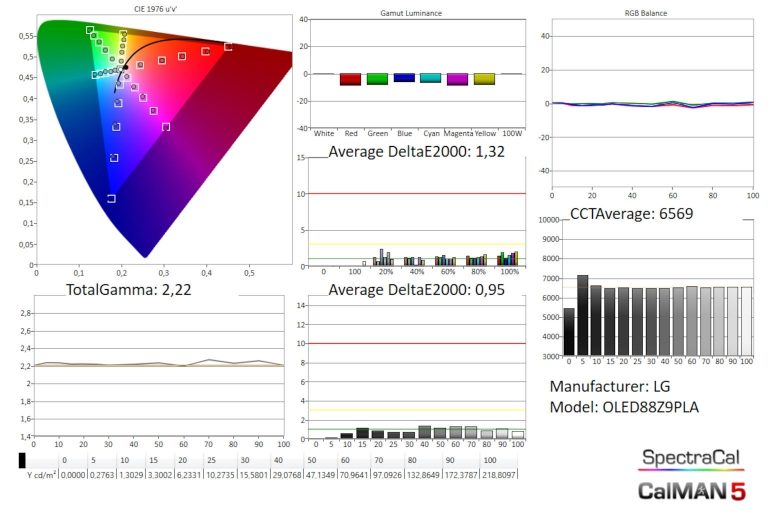This screenshot has height=512, width=770.
Task: Select the Cyan bar in Gamut Luminance
Action: [x=431, y=78]
